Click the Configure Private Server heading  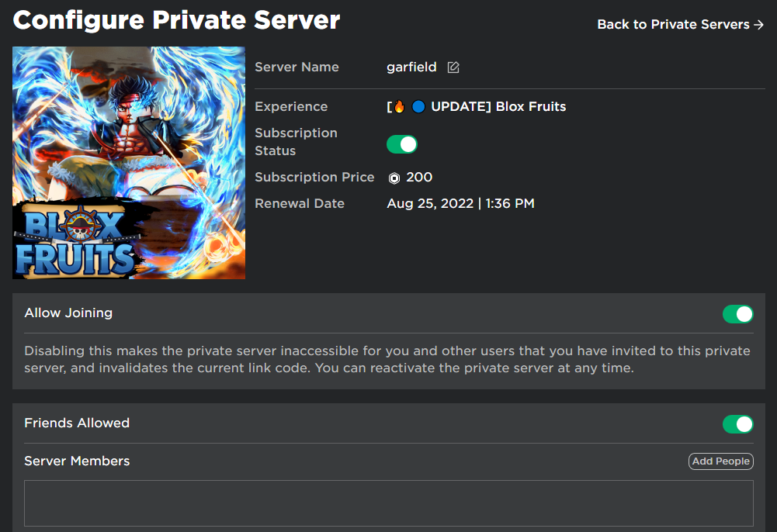click(176, 20)
